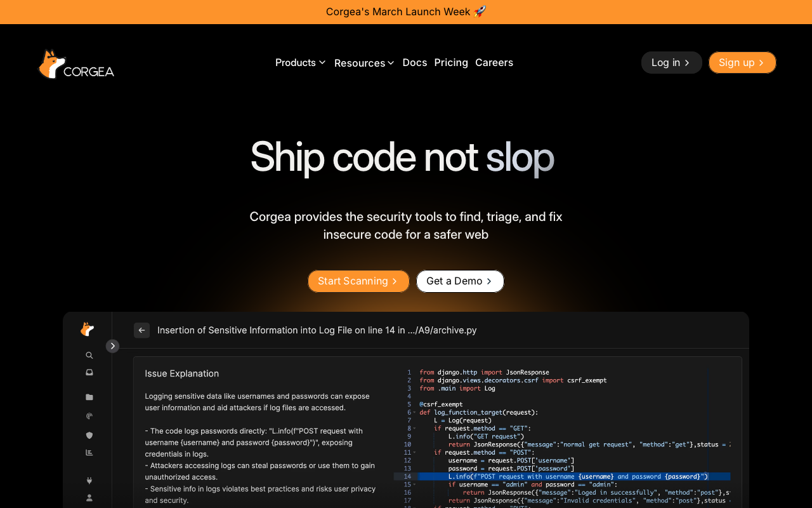Click the user profile icon in sidebar
The height and width of the screenshot is (508, 812).
pos(89,498)
